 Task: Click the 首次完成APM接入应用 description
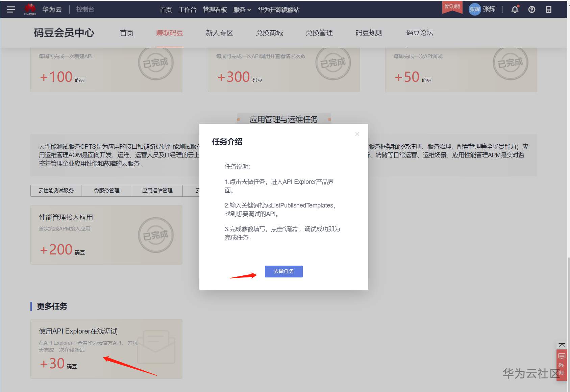[x=65, y=229]
